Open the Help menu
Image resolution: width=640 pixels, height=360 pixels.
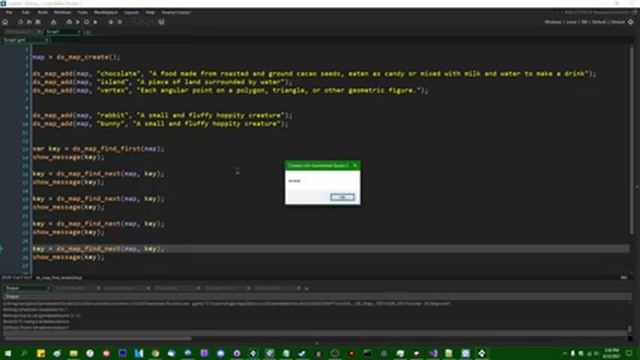(x=150, y=13)
